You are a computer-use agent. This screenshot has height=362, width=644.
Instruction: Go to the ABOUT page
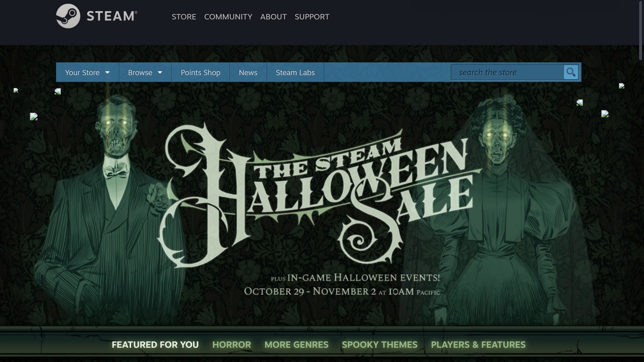273,17
